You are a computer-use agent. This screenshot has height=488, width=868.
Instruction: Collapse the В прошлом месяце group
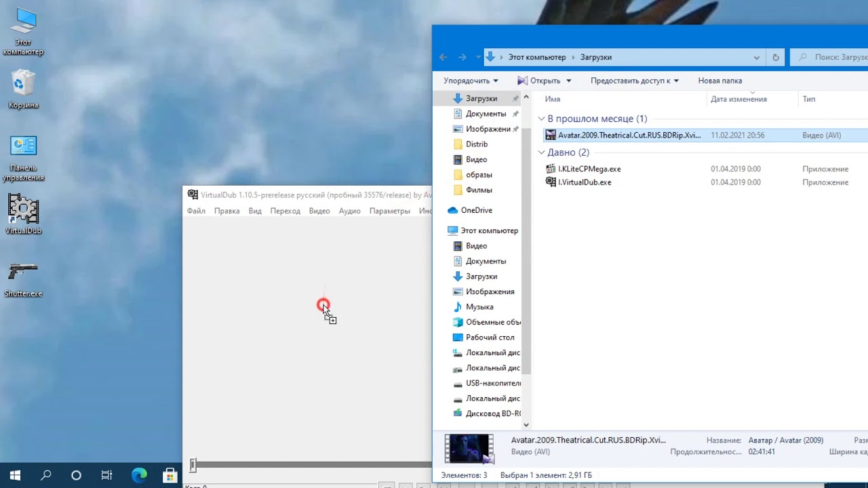click(x=541, y=119)
